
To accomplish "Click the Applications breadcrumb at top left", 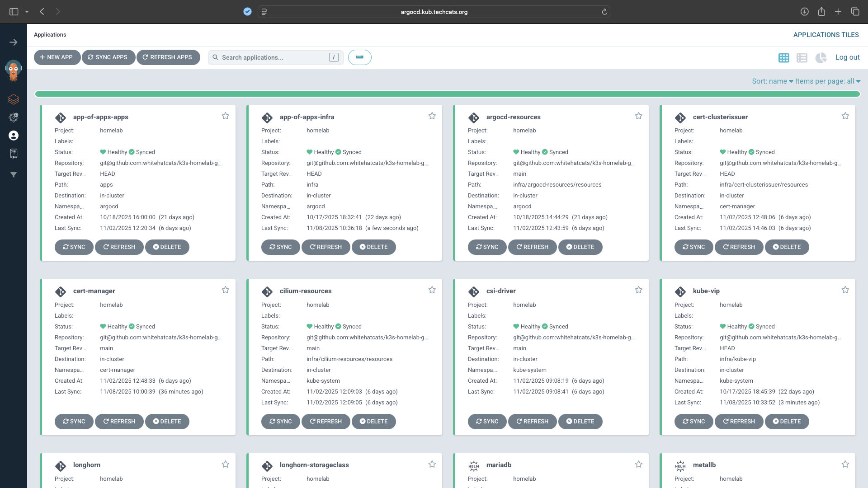I will tap(50, 35).
